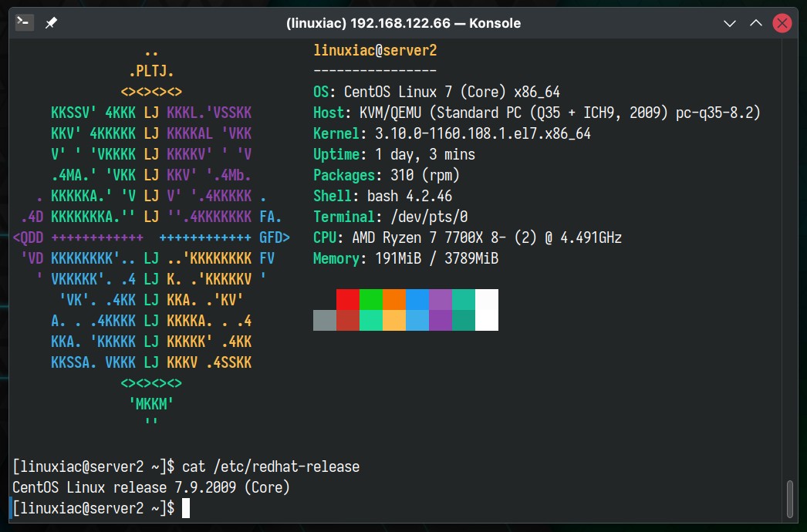Maximize the Konsole window with up chevron
The image size is (807, 532).
coord(755,23)
